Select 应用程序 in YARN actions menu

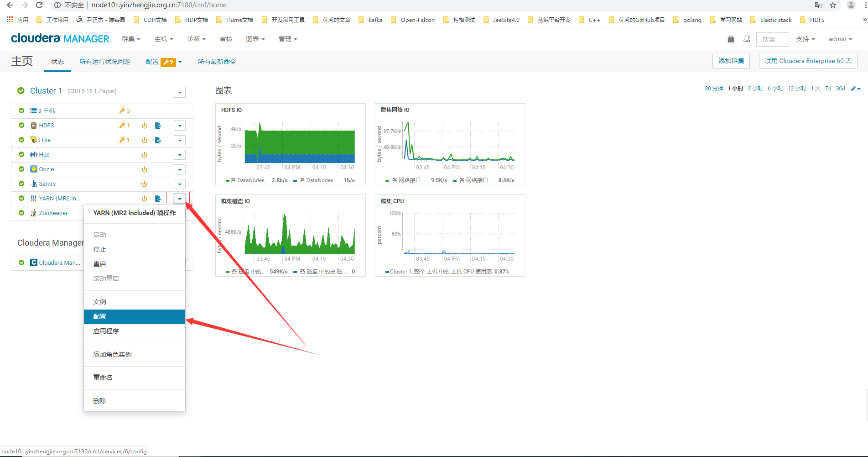click(x=135, y=331)
